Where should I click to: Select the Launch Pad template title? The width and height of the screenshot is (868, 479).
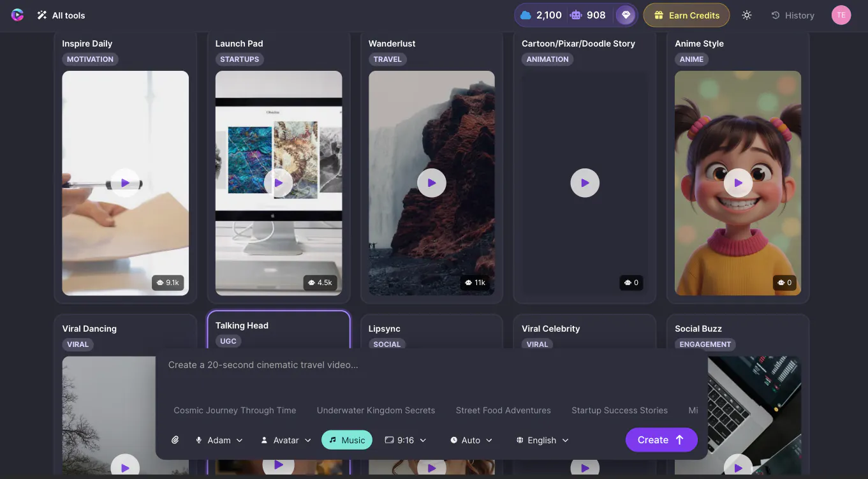(239, 43)
